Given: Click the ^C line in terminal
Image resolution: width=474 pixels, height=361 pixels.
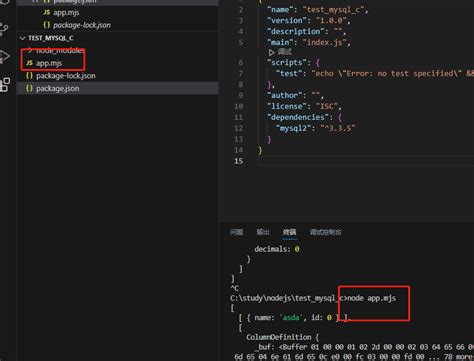Looking at the screenshot, I should [234, 288].
